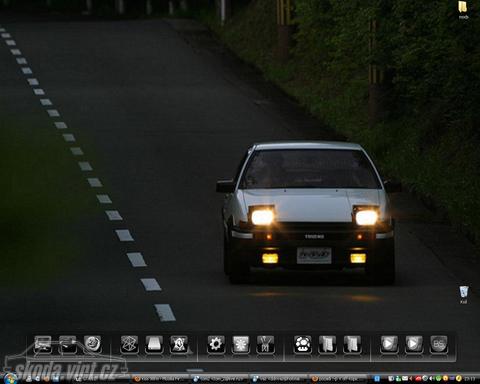Open the gear settings icon in the dock

(x=216, y=344)
